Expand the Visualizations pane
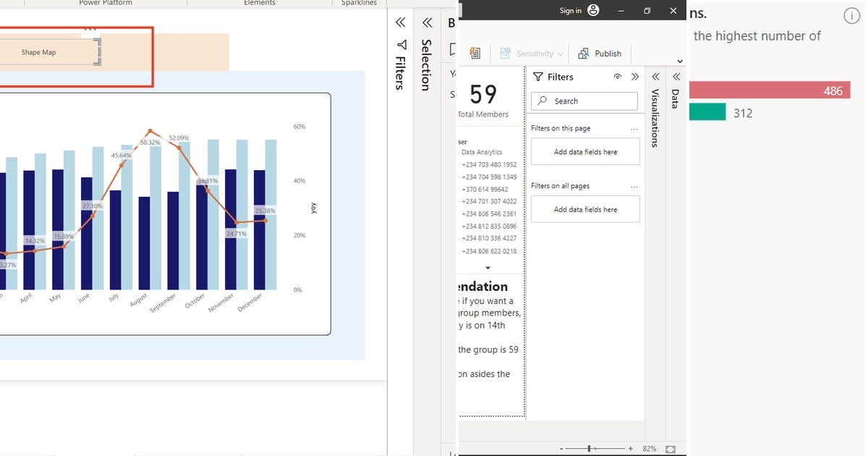This screenshot has width=868, height=456. click(x=655, y=77)
